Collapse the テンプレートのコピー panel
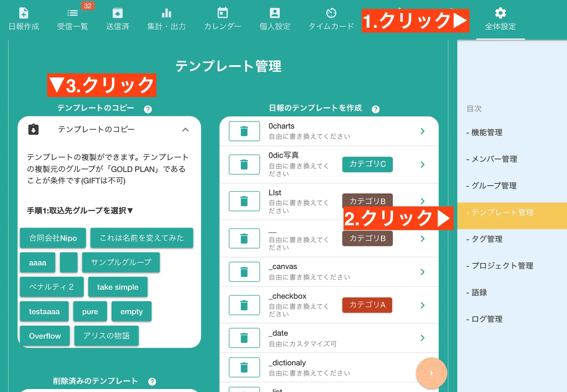This screenshot has width=567, height=392. [186, 130]
